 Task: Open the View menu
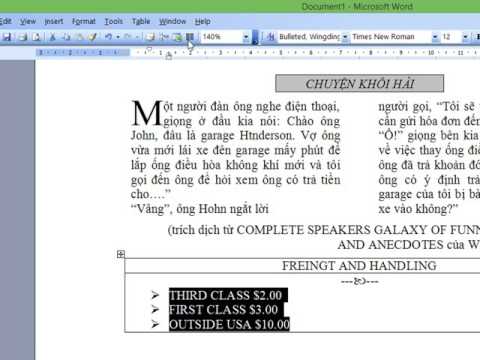28,21
